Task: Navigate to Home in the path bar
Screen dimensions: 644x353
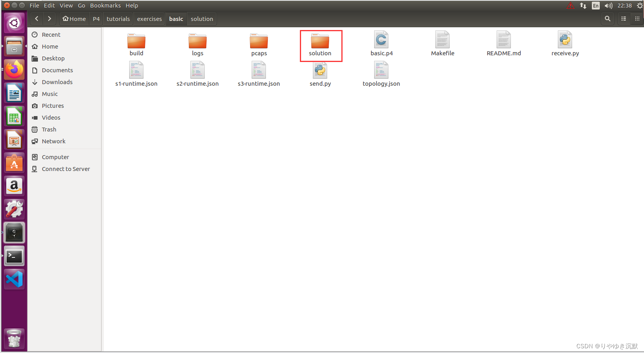Action: point(74,19)
